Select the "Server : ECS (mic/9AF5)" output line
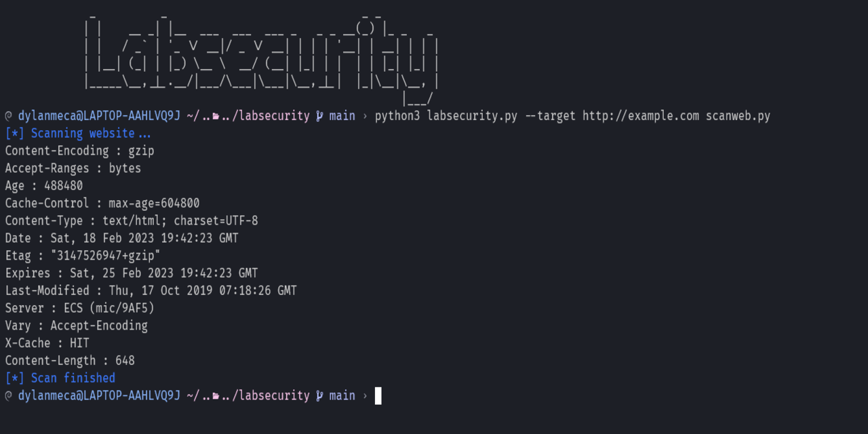This screenshot has height=434, width=868. pyautogui.click(x=80, y=308)
